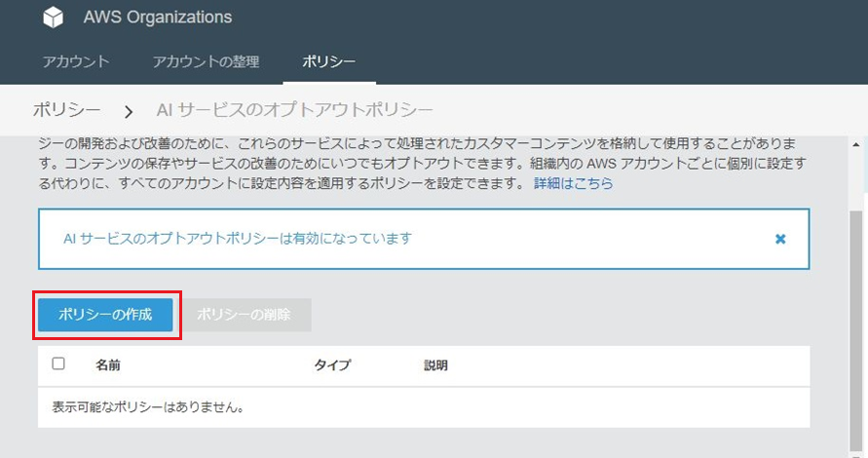Click the AWS Organizations cube logo
Image resolution: width=868 pixels, height=458 pixels.
54,18
